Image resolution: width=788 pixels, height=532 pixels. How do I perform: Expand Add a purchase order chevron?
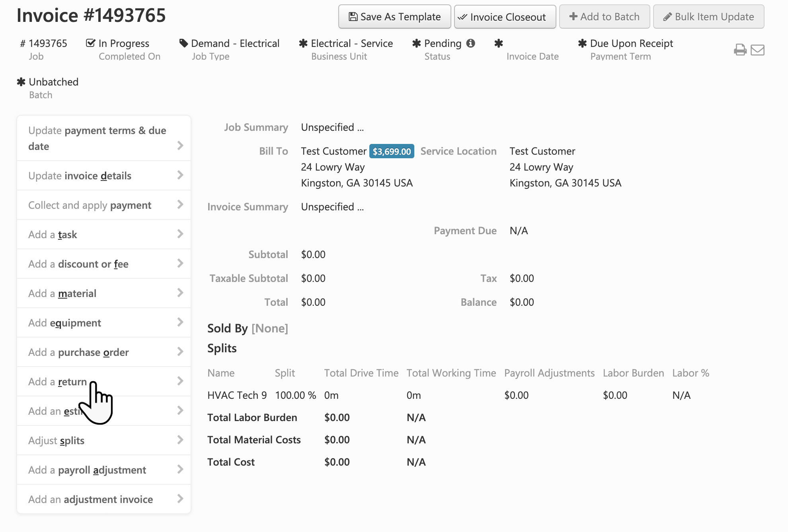pos(180,351)
